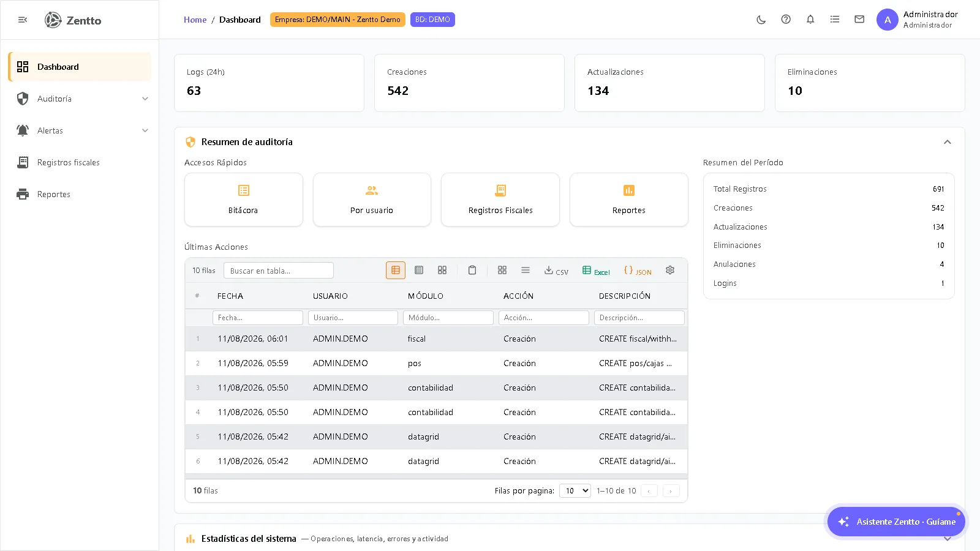Click the Usuario filter field
Screen dimensions: 980x551
(353, 318)
